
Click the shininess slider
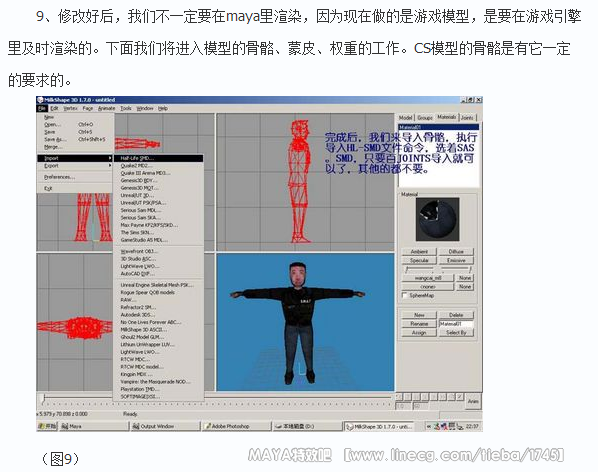coord(420,269)
